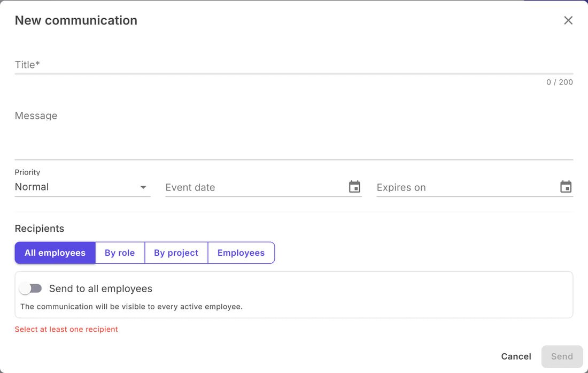
Task: Click the visible to every active employee note
Action: 131,307
